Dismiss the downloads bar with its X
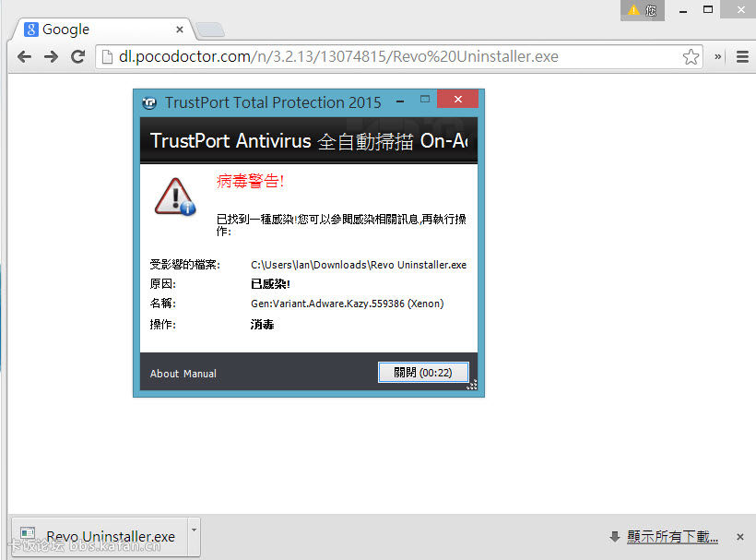This screenshot has width=756, height=560. (739, 536)
